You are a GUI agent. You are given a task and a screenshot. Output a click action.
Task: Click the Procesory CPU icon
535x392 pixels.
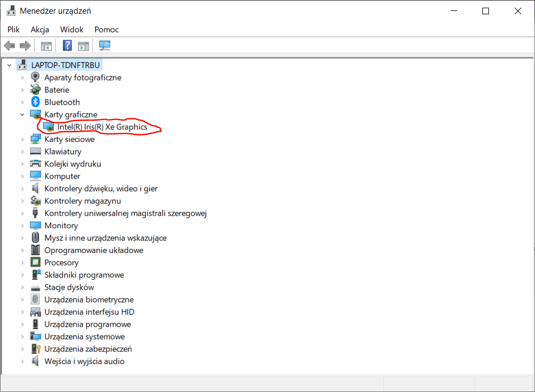click(x=36, y=262)
